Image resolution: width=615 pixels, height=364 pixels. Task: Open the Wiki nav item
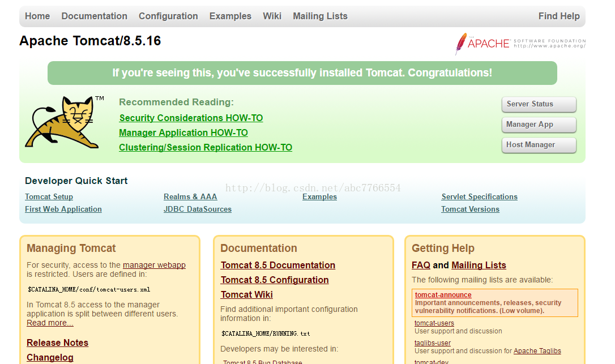272,16
